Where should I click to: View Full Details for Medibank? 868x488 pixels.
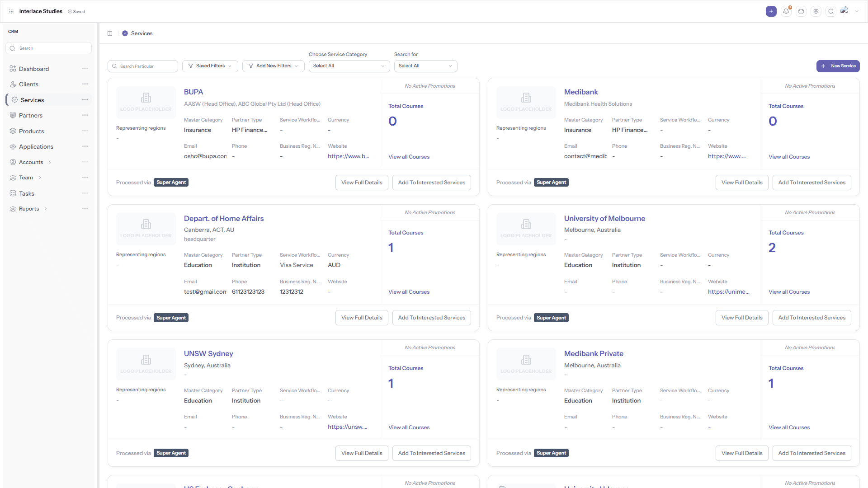click(x=742, y=183)
